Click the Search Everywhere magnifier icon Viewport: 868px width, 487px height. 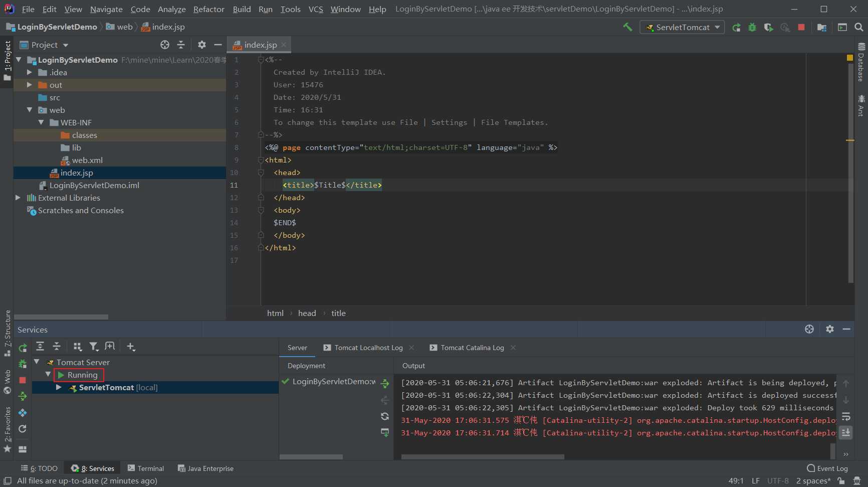point(858,27)
